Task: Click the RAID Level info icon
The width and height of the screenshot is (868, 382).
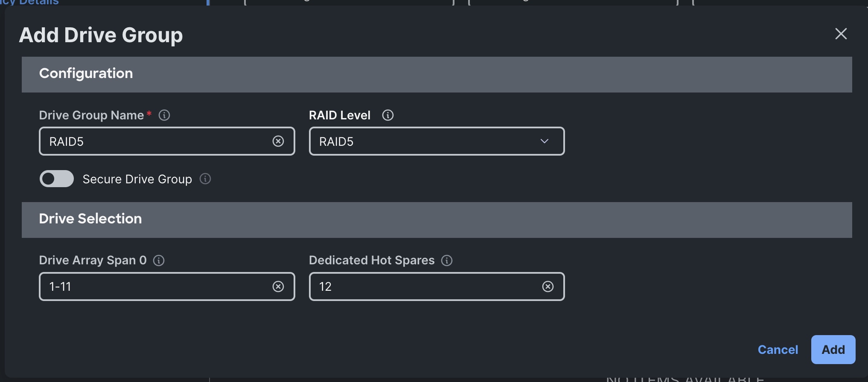Action: pos(388,115)
